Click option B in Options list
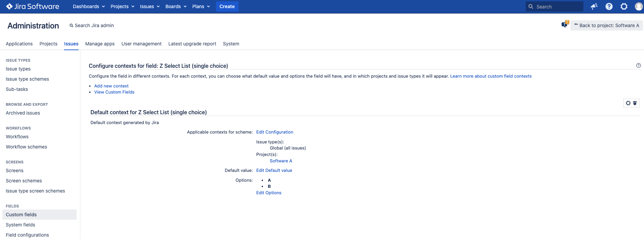The width and height of the screenshot is (644, 239). pyautogui.click(x=269, y=186)
